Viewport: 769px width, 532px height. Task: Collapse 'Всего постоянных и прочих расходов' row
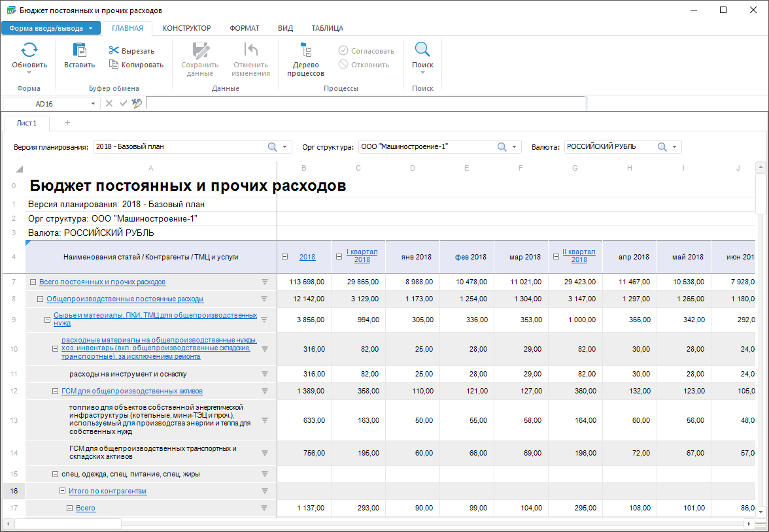[x=33, y=282]
